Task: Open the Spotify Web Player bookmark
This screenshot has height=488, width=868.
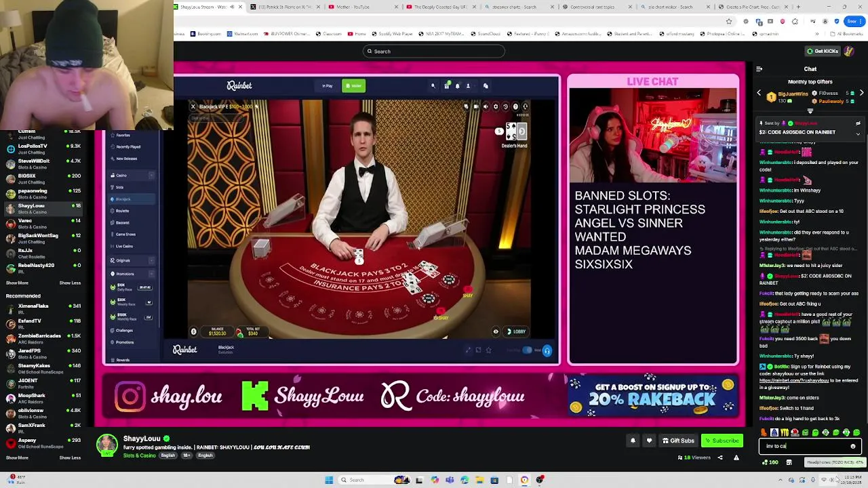Action: click(x=391, y=33)
